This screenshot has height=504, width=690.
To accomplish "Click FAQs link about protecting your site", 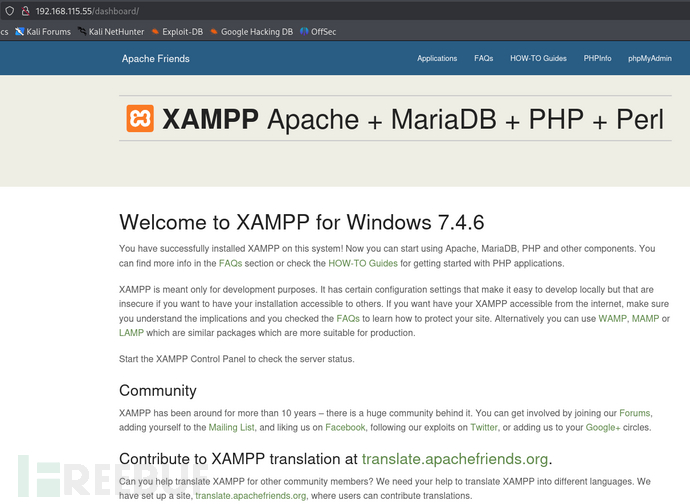I will 348,318.
